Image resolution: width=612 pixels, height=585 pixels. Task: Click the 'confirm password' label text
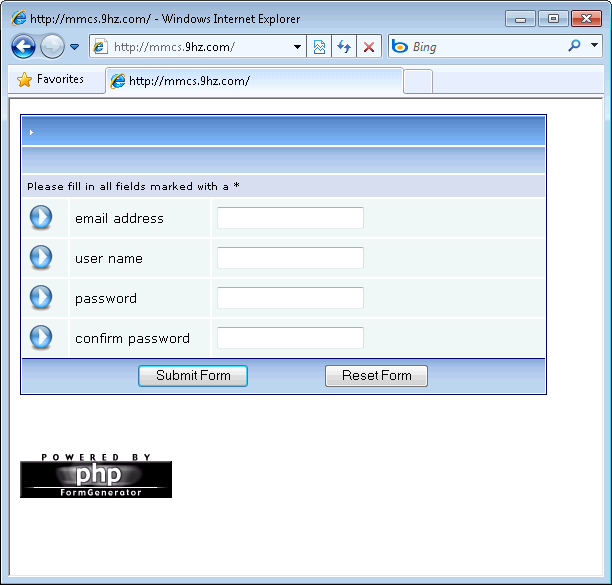132,339
